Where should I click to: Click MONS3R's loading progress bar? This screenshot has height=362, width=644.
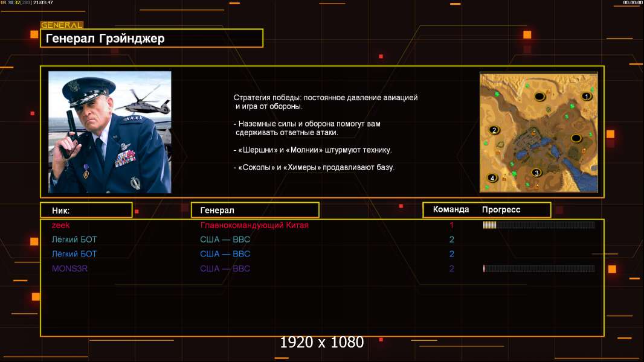pyautogui.click(x=539, y=268)
